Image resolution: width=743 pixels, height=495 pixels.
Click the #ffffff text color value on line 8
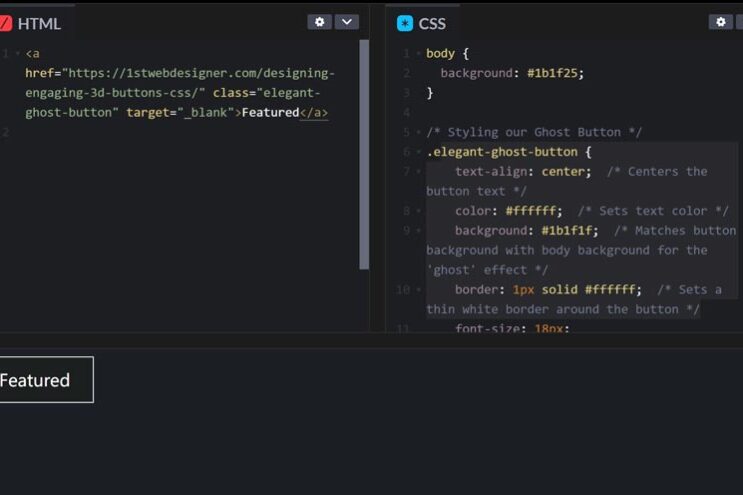(533, 210)
